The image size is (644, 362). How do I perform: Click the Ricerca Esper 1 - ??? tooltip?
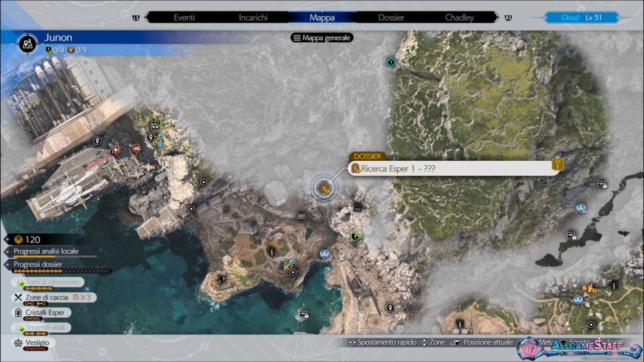[453, 168]
